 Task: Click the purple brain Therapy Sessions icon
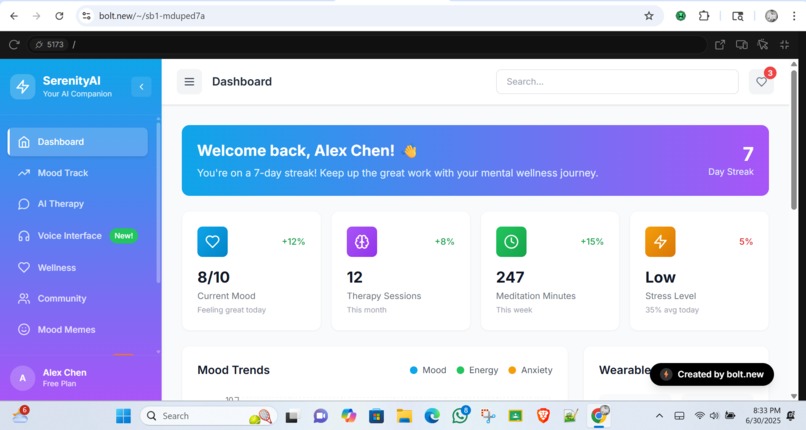tap(362, 241)
